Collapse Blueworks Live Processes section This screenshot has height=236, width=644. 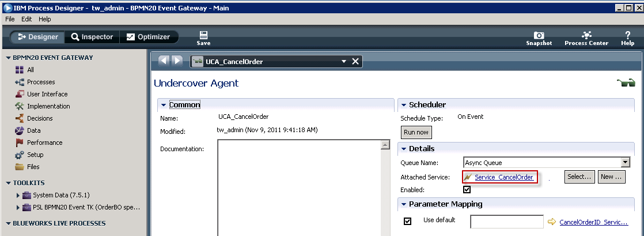coord(8,224)
